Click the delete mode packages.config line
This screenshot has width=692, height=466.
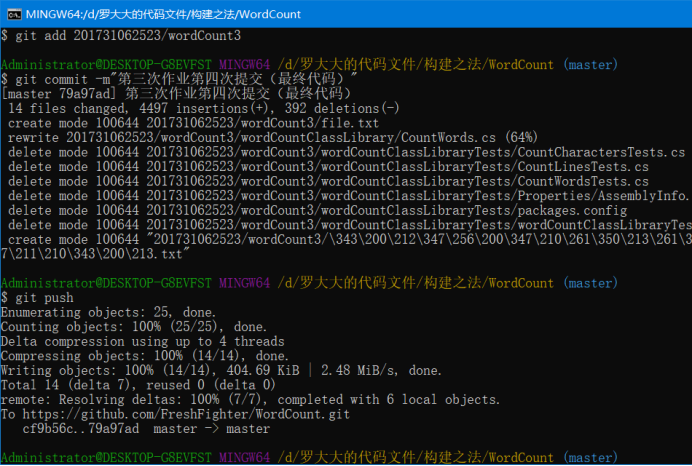click(318, 210)
